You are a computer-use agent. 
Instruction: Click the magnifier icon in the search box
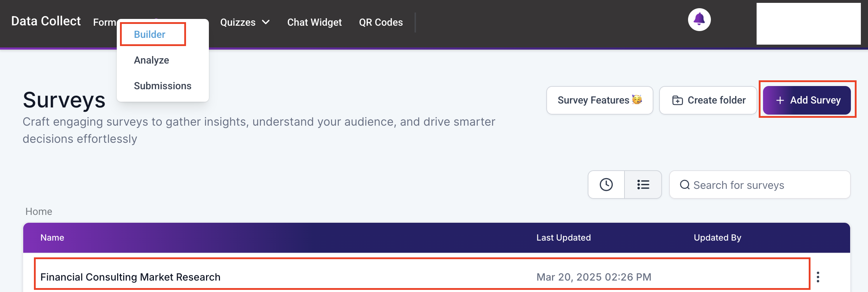684,185
